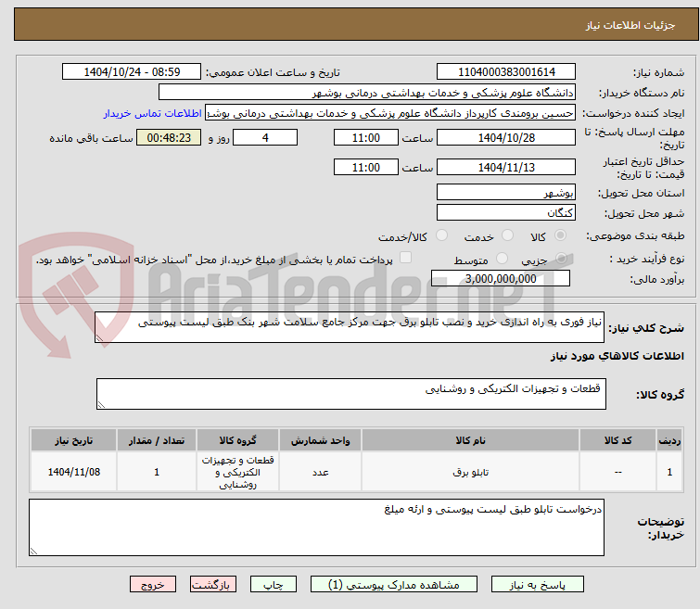
Task: Click the چاپ print button
Action: pos(274,585)
